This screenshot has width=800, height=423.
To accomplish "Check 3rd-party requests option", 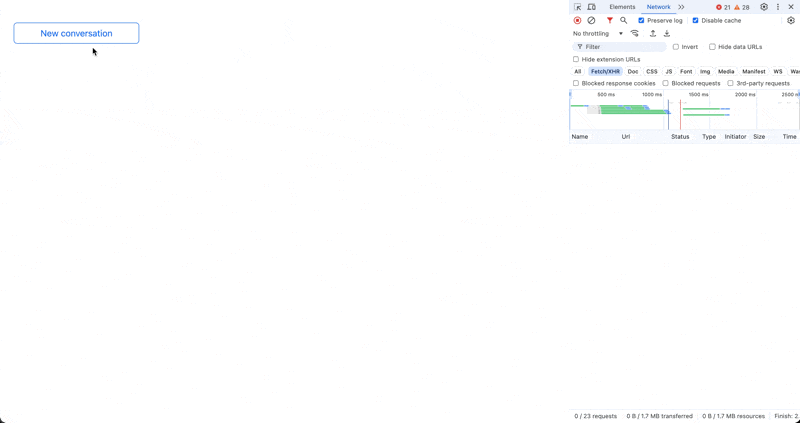I will pyautogui.click(x=730, y=83).
